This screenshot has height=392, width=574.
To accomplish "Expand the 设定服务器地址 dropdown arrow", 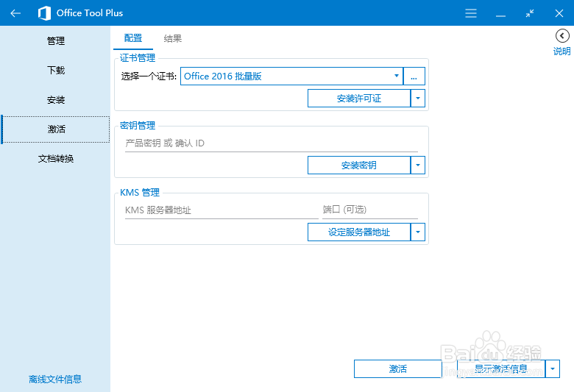I will [x=418, y=232].
